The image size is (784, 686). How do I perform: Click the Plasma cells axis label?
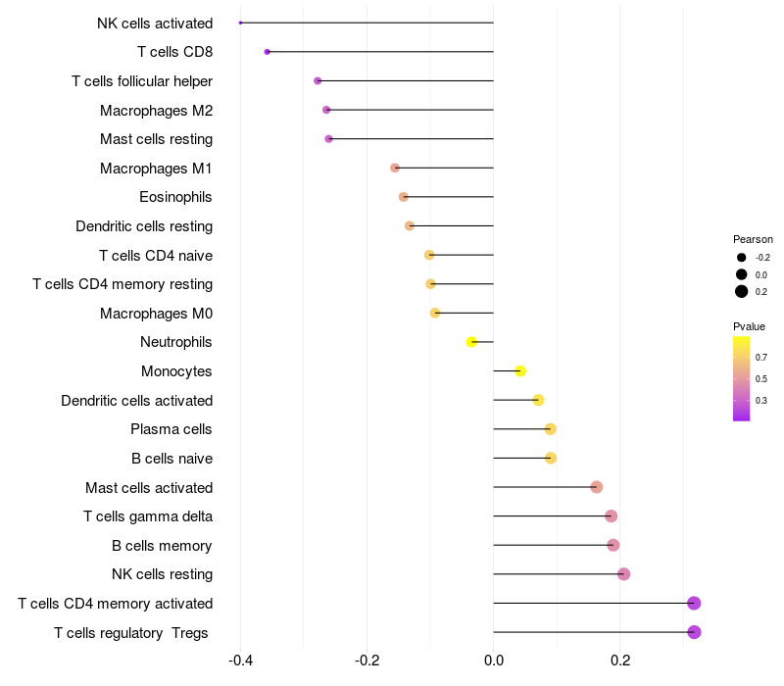[171, 429]
